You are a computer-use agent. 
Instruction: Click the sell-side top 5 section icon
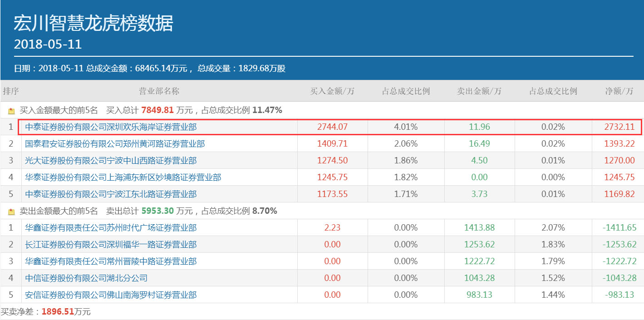[x=11, y=212]
